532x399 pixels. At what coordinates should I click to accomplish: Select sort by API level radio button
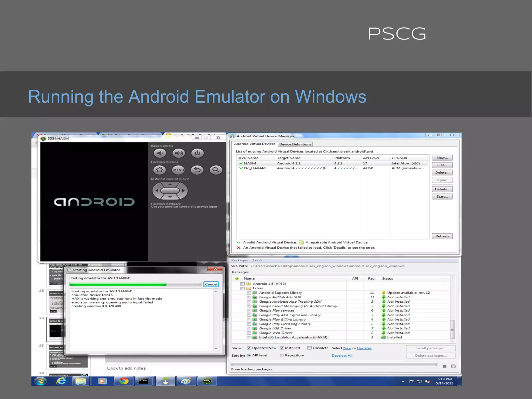tap(249, 355)
